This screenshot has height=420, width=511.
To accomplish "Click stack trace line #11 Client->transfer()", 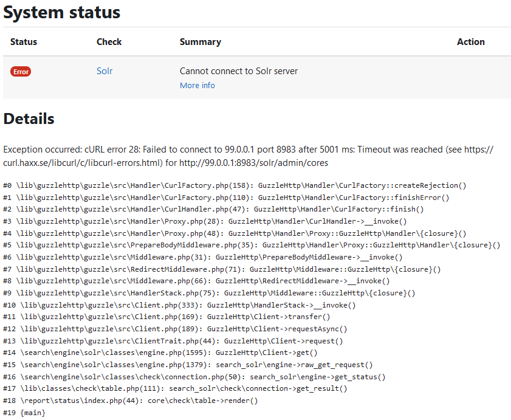I will pyautogui.click(x=166, y=317).
